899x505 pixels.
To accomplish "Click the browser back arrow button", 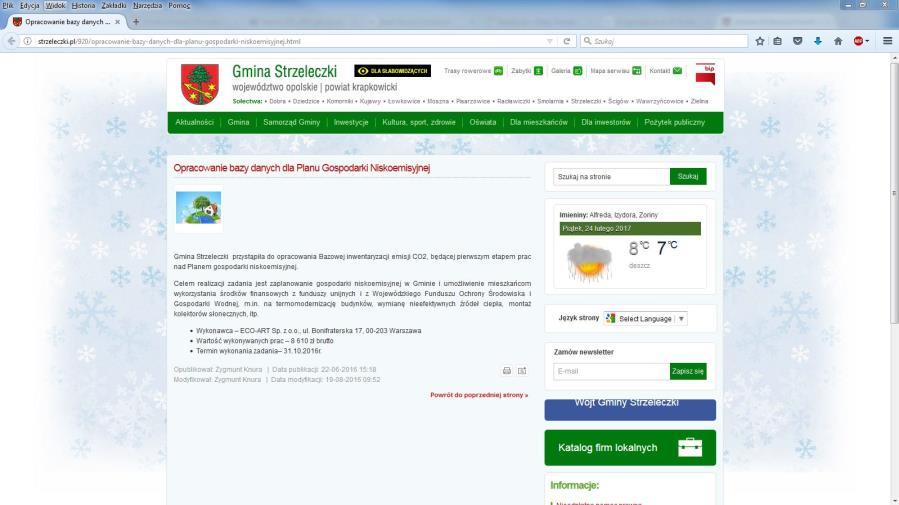I will (x=11, y=41).
